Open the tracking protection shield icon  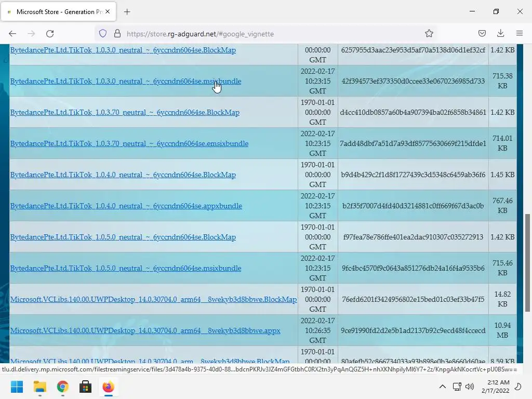click(x=103, y=34)
